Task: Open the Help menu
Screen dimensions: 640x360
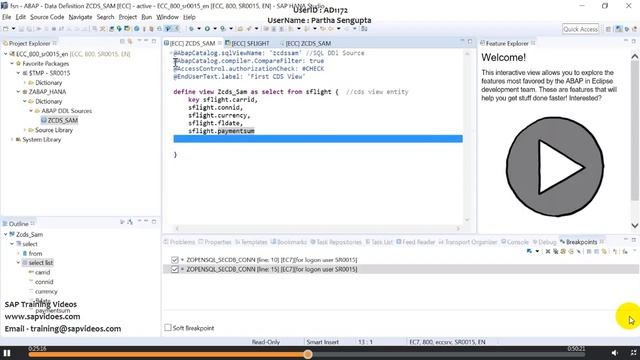Action: 189,17
